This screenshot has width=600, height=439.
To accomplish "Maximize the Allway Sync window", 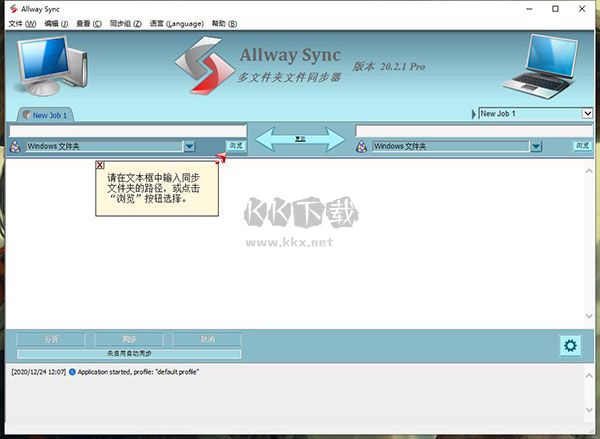I will (556, 9).
